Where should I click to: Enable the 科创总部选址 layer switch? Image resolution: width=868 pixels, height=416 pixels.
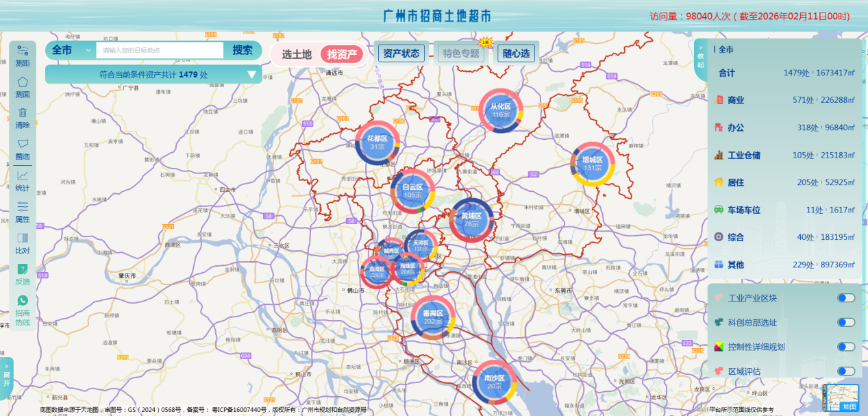(845, 323)
